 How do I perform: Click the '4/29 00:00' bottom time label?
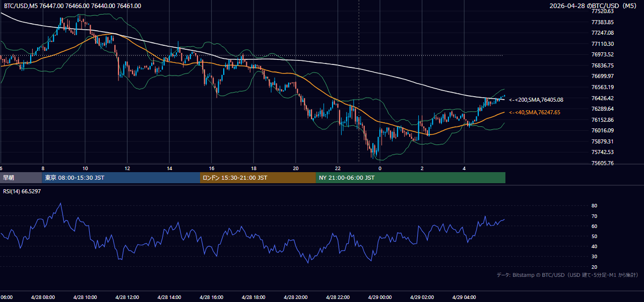tap(380, 297)
